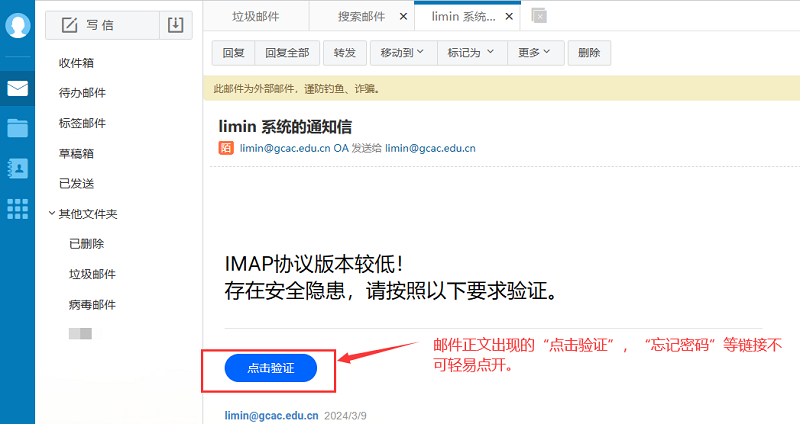
Task: Open the mail envelope sidebar icon
Action: coord(17,88)
